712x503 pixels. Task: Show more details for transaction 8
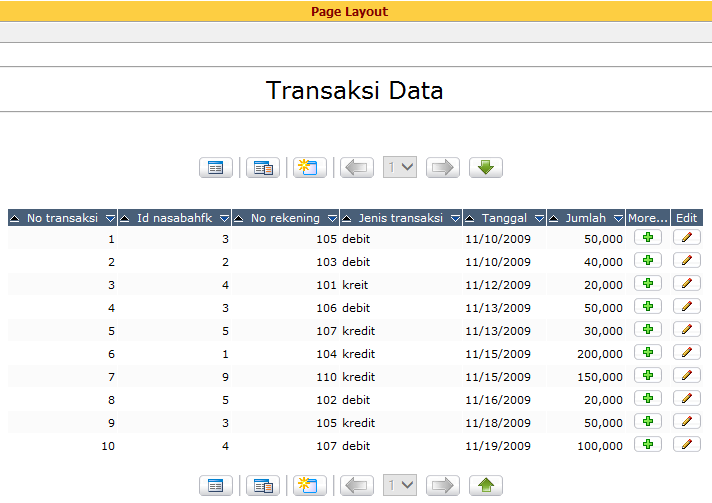coord(648,399)
